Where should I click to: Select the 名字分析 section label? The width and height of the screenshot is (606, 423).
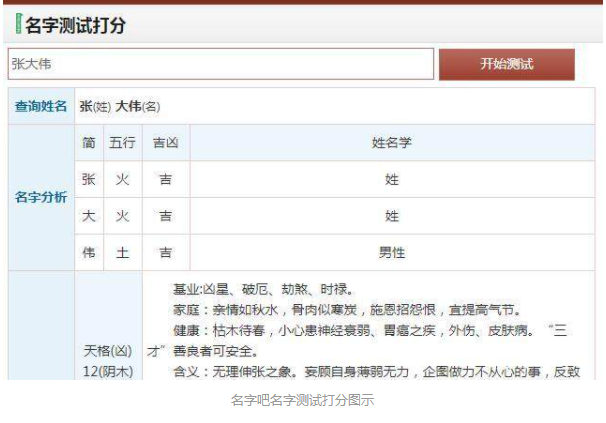(x=41, y=197)
